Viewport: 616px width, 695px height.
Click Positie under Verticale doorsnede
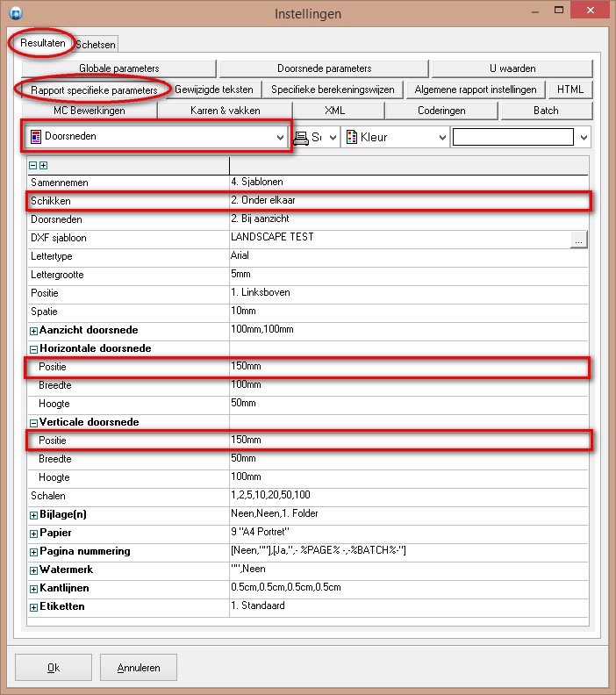(307, 441)
